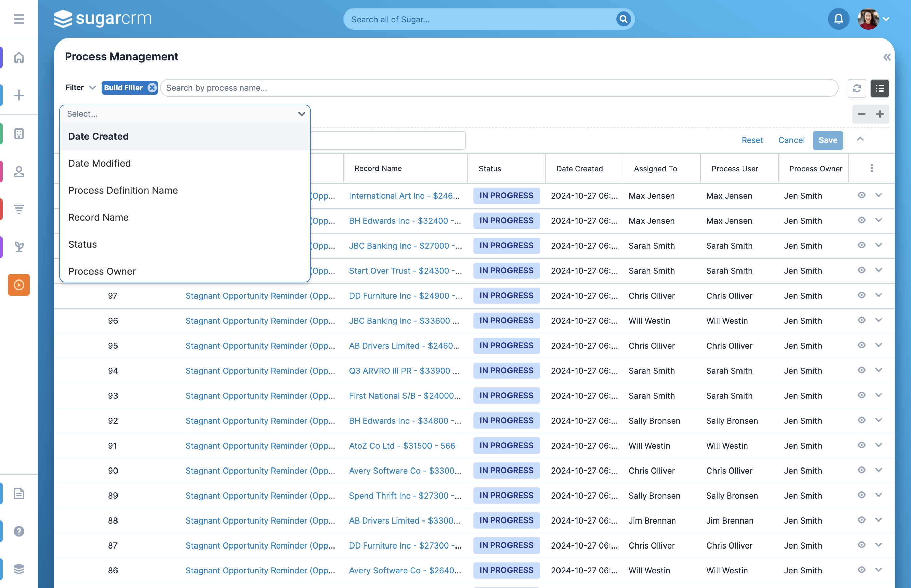Image resolution: width=911 pixels, height=588 pixels.
Task: Choose Status filter field option
Action: [x=185, y=244]
